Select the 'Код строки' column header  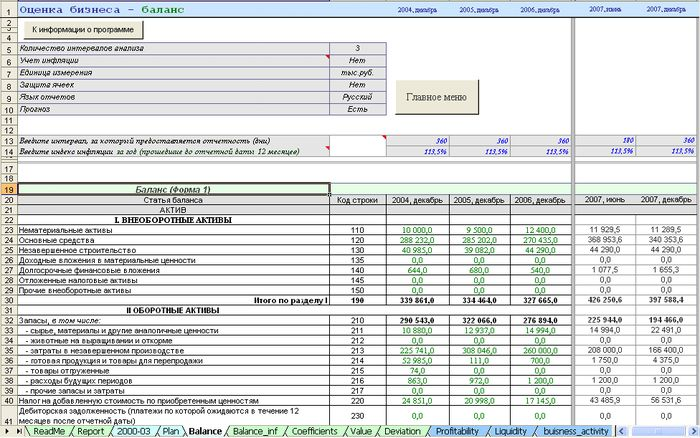click(x=358, y=200)
